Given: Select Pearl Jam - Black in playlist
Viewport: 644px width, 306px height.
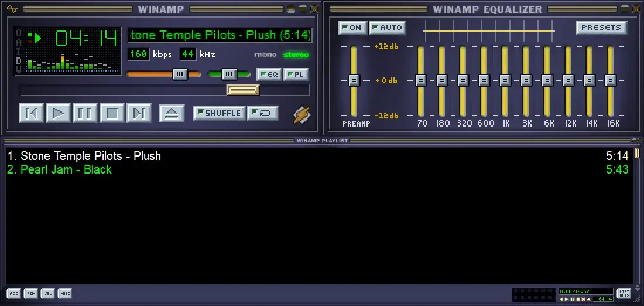Looking at the screenshot, I should (x=59, y=169).
